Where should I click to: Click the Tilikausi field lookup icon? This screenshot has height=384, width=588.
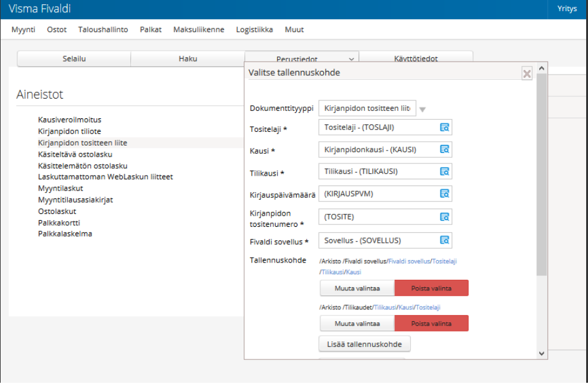click(444, 171)
